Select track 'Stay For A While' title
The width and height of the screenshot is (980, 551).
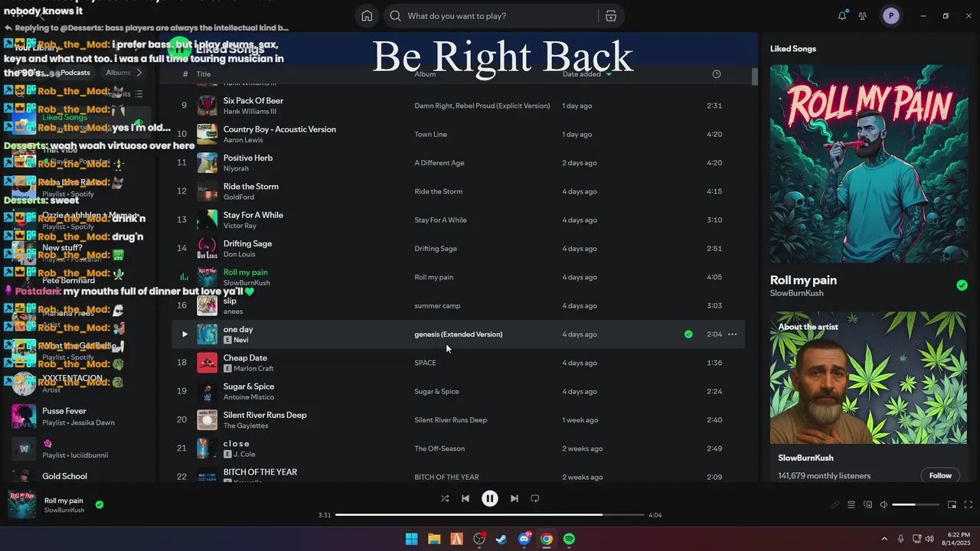point(253,215)
